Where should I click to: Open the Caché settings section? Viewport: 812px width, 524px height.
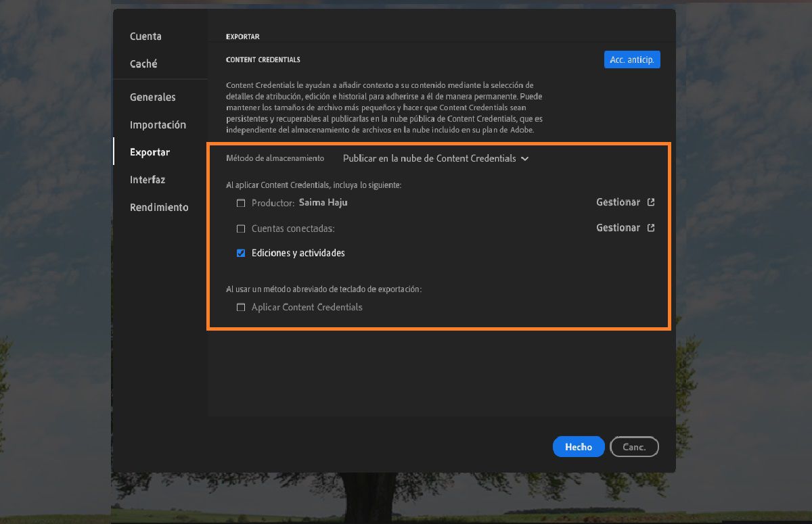142,64
